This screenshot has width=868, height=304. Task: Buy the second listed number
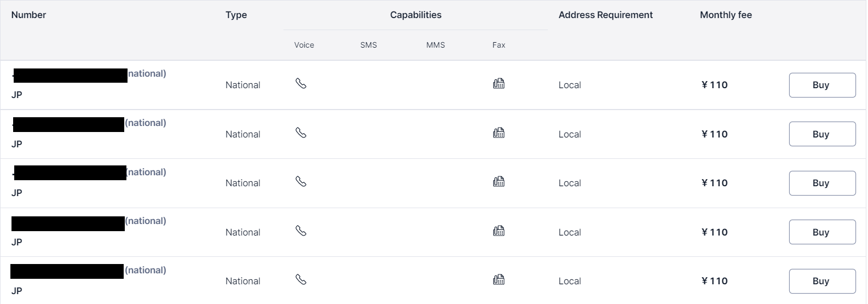(x=822, y=134)
